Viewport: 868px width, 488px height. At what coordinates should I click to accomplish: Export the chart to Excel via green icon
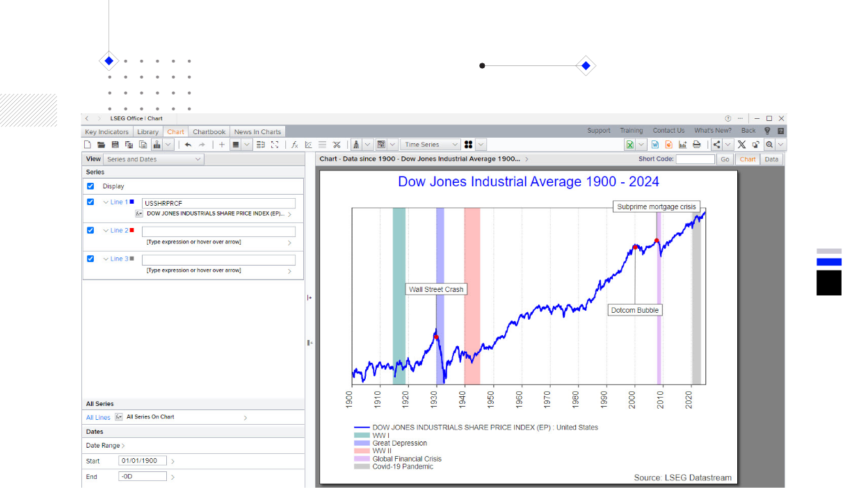coord(630,145)
